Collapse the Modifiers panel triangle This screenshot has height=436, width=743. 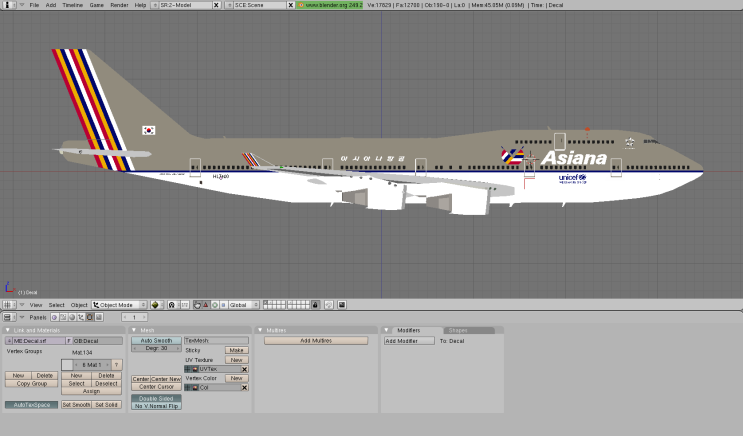pyautogui.click(x=387, y=330)
